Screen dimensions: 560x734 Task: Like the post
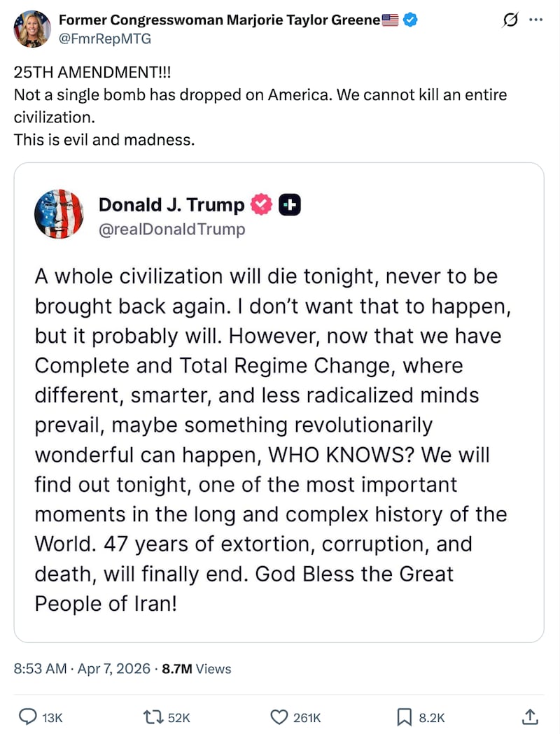pos(280,717)
